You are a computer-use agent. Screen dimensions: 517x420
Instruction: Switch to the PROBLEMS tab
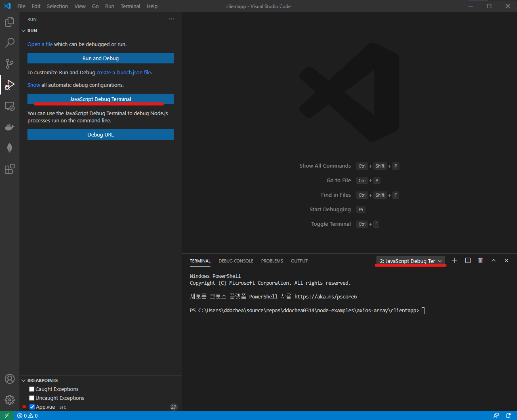[272, 261]
